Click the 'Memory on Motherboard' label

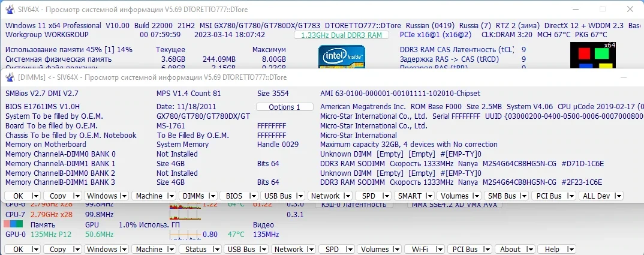coord(46,145)
